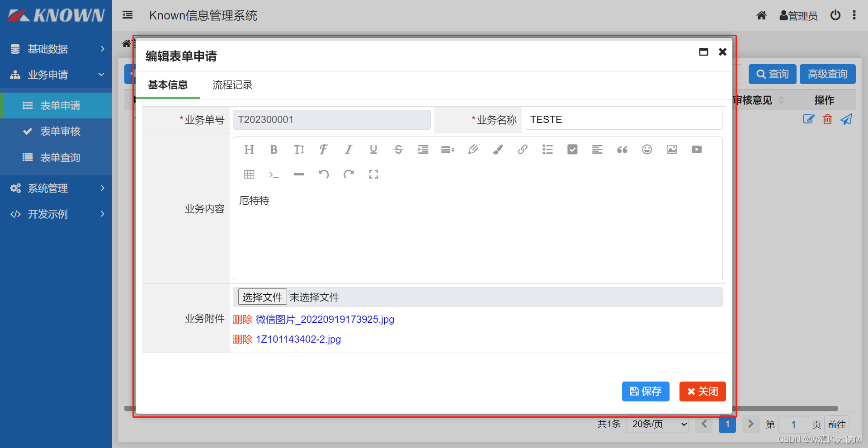The height and width of the screenshot is (448, 868).
Task: Click the 业务单号 field
Action: 332,120
